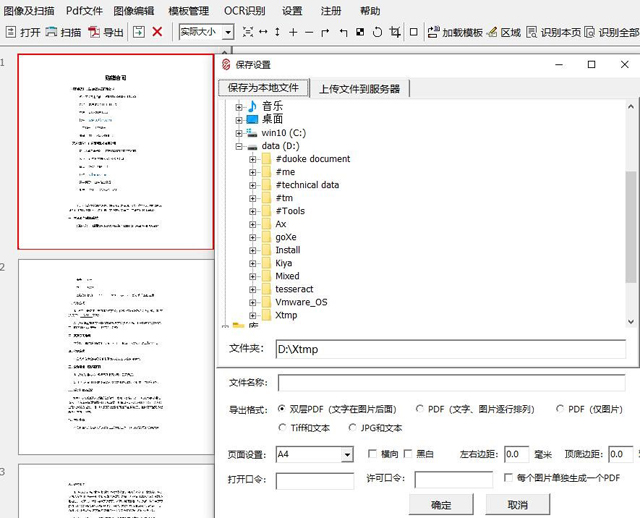The width and height of the screenshot is (640, 518).
Task: Click the square rectangle selection icon
Action: click(x=413, y=32)
